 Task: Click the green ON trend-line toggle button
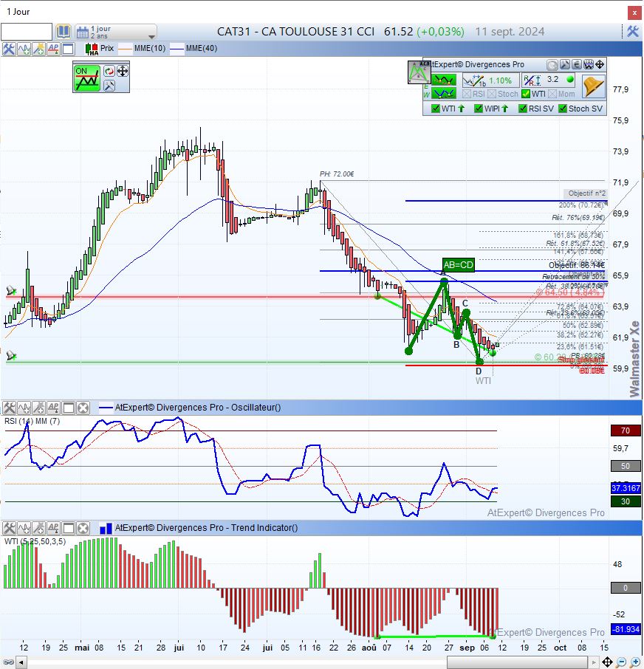[x=86, y=78]
